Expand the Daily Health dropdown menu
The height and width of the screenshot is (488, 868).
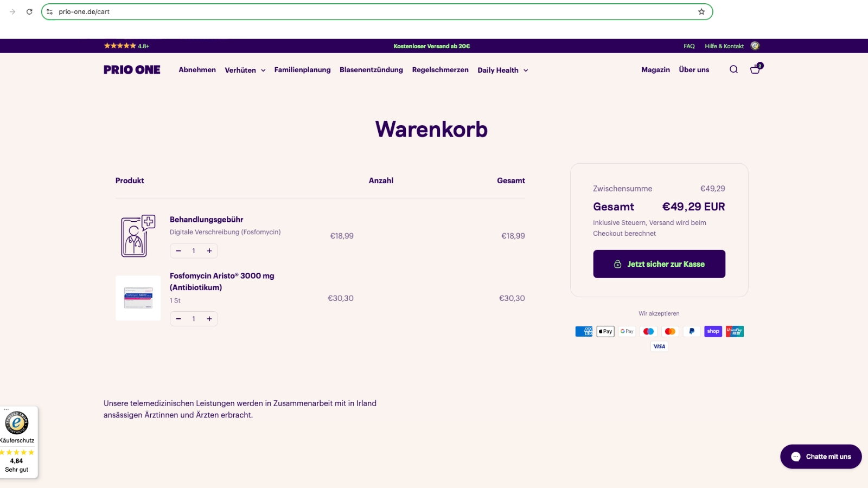coord(502,70)
